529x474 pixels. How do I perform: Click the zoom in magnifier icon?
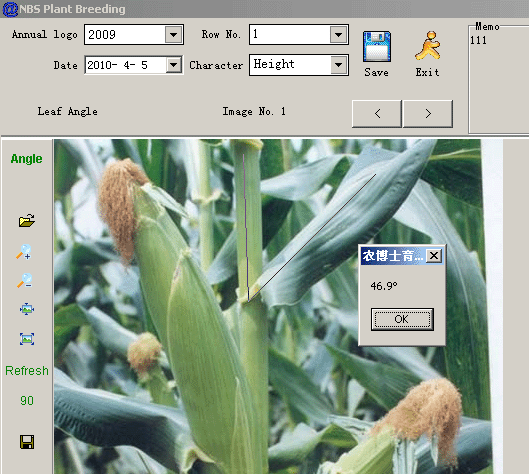point(24,252)
